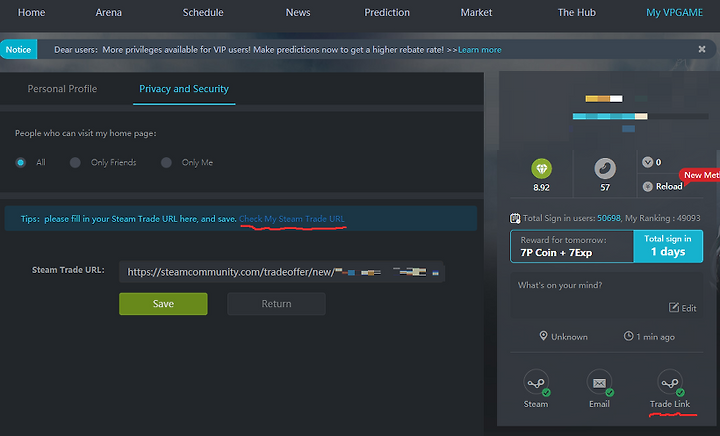This screenshot has width=720, height=436.
Task: Click the 8.92 coin balance value
Action: click(x=541, y=187)
